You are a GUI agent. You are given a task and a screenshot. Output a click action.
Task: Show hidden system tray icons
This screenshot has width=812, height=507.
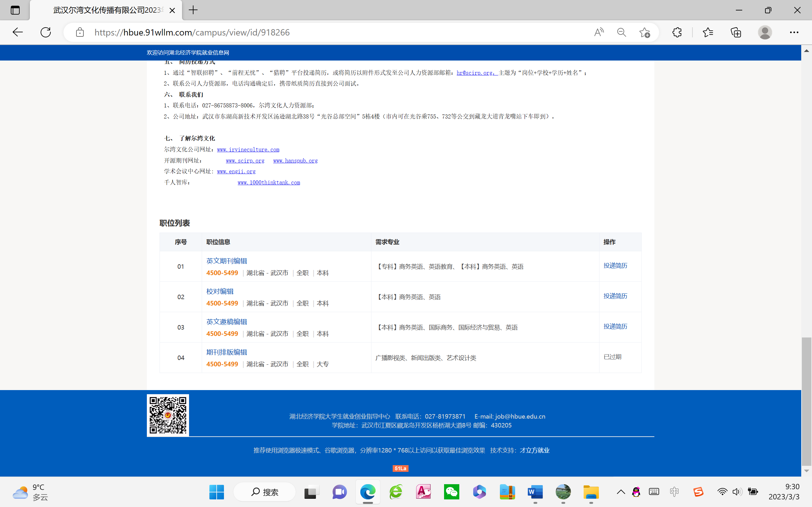click(621, 492)
